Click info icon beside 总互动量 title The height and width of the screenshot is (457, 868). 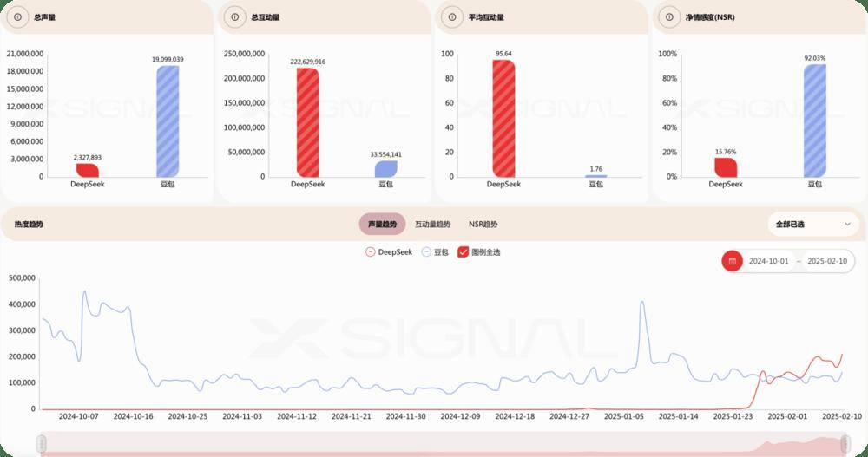234,17
